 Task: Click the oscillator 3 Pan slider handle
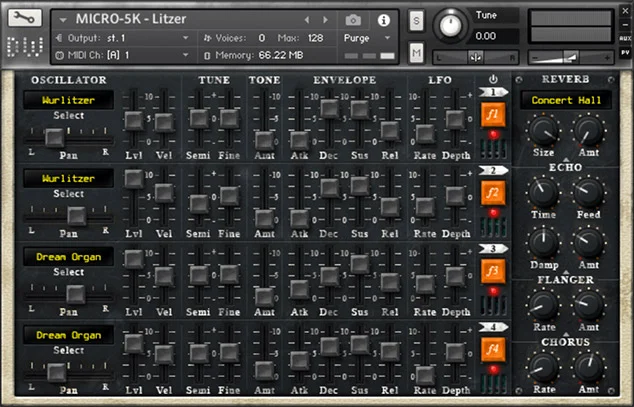[x=76, y=294]
